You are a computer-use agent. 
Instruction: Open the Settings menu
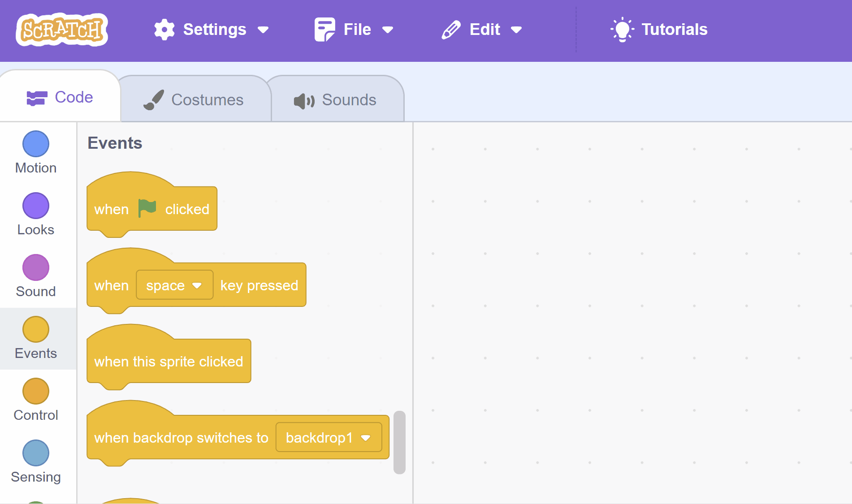tap(211, 30)
